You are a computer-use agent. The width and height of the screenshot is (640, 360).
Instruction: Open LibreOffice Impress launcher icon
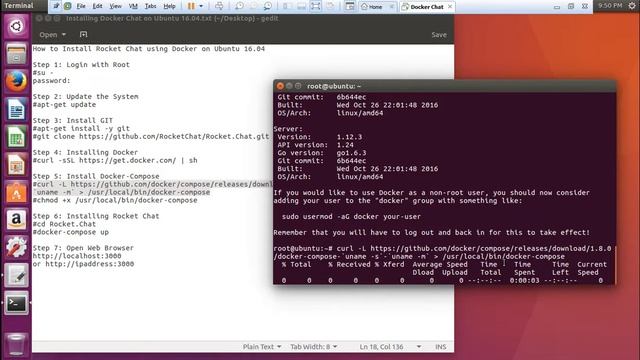click(x=16, y=165)
